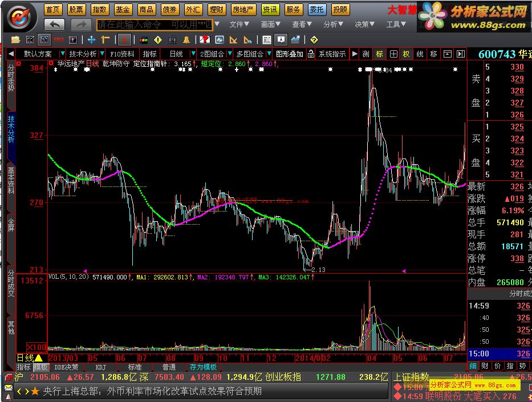Open the 首页 home tab
This screenshot has width=532, height=402.
click(52, 10)
